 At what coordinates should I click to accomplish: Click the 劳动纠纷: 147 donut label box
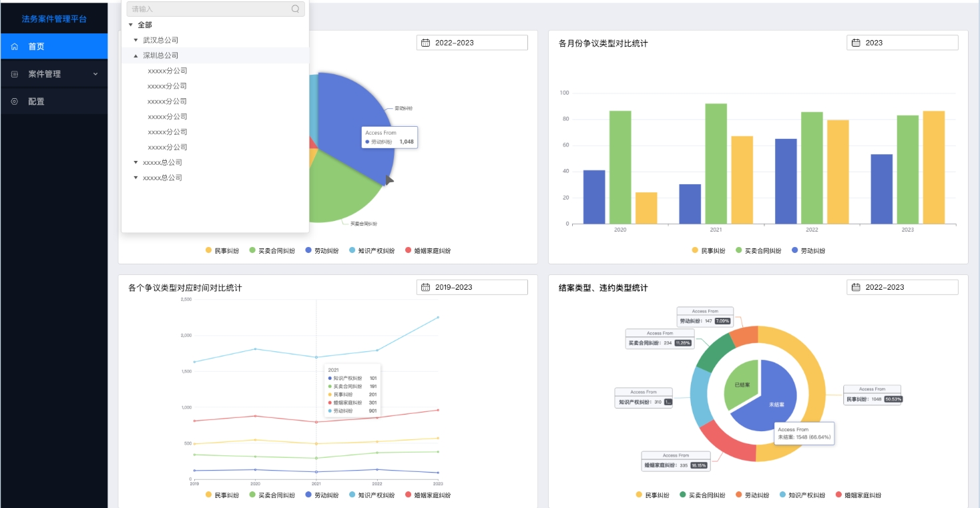tap(705, 316)
